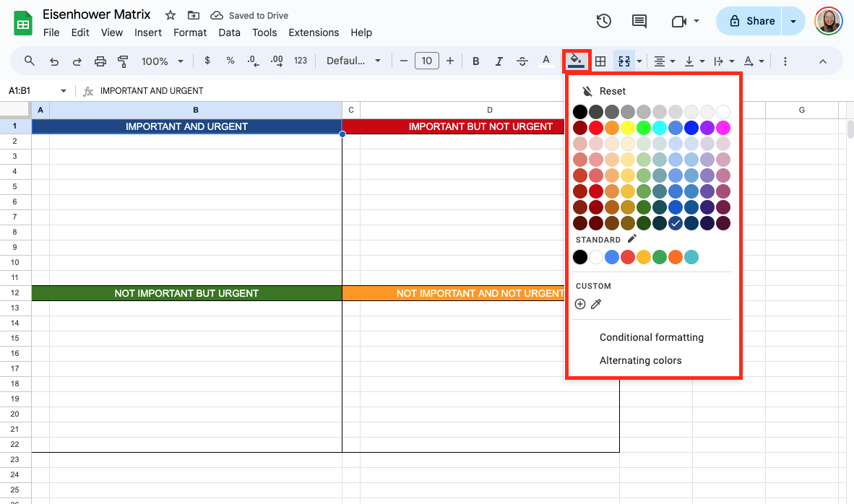The width and height of the screenshot is (854, 504).
Task: Open the Extensions menu
Action: [x=314, y=32]
